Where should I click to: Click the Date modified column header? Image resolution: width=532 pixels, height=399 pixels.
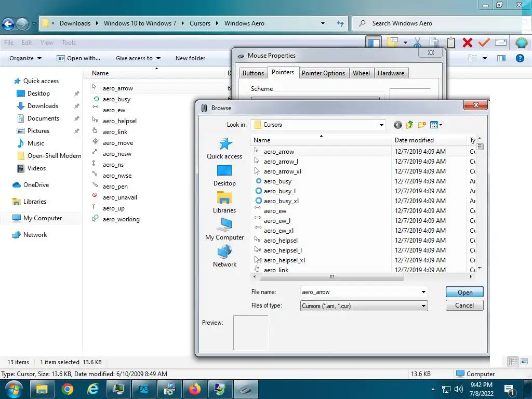tap(429, 140)
